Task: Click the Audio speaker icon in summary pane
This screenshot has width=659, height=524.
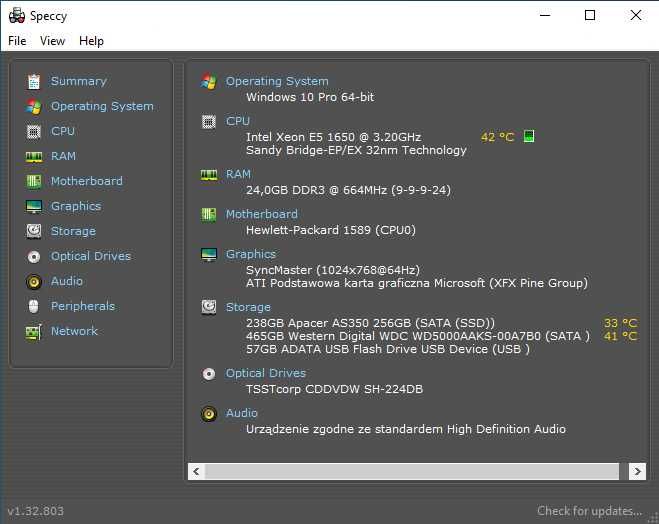Action: [x=208, y=414]
